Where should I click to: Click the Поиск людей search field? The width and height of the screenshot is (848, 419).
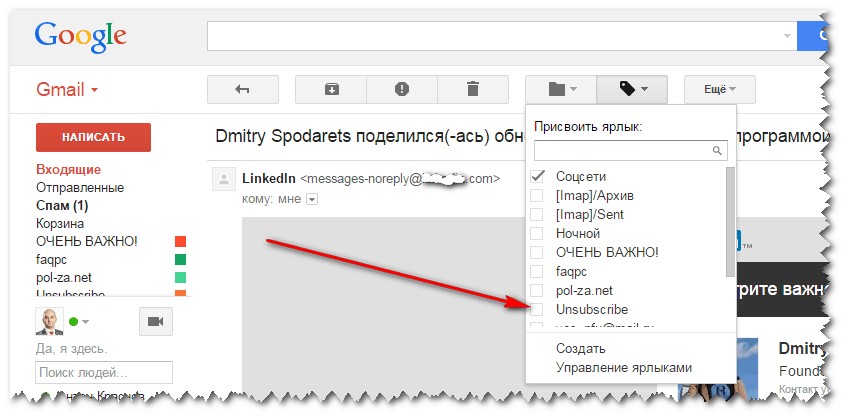pyautogui.click(x=104, y=373)
